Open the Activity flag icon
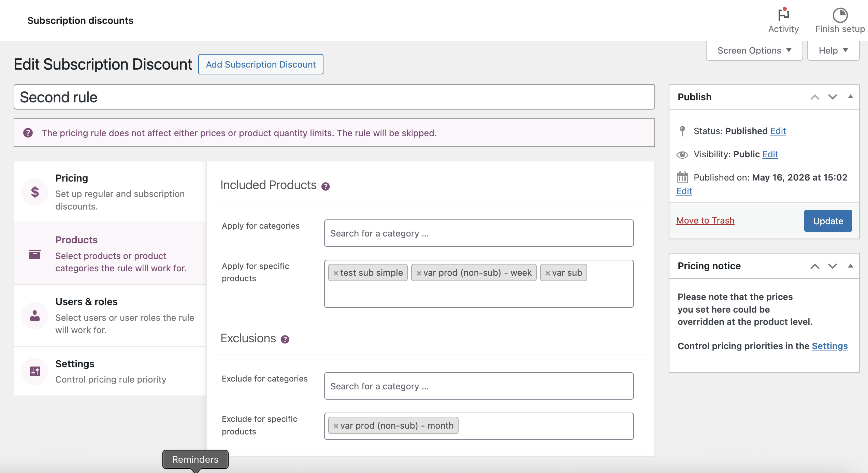 (783, 15)
